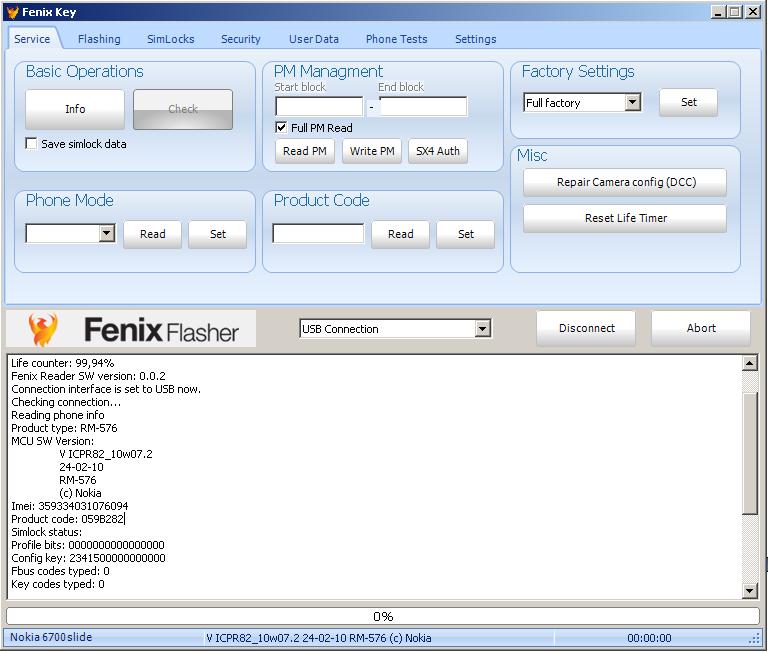Screen dimensions: 768x653
Task: Click the status bar firmware version text
Action: (x=318, y=638)
